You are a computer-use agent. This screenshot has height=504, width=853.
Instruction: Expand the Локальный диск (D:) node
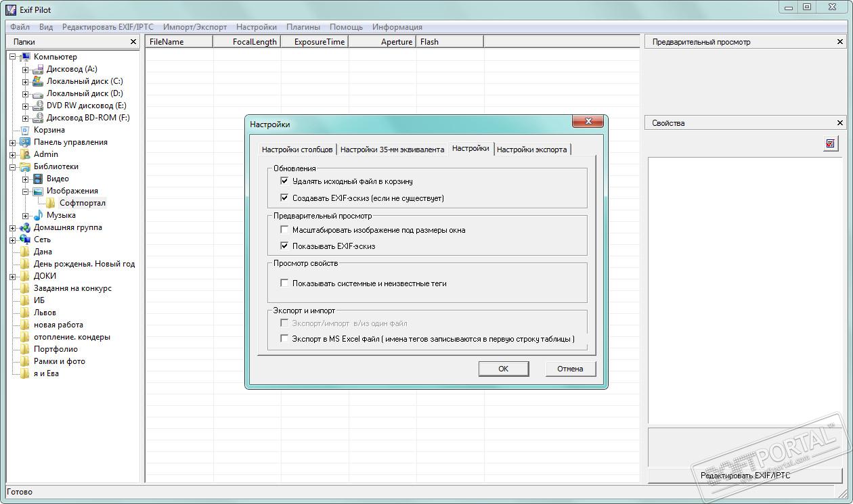25,93
